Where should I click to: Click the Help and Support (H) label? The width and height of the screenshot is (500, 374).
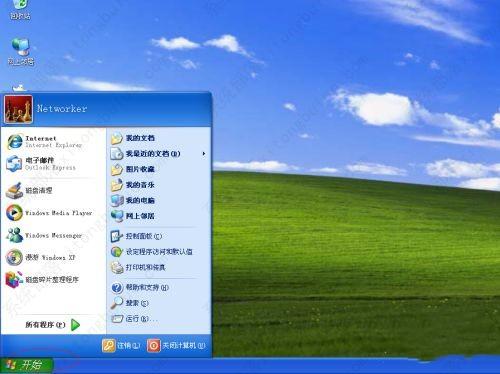pos(147,287)
